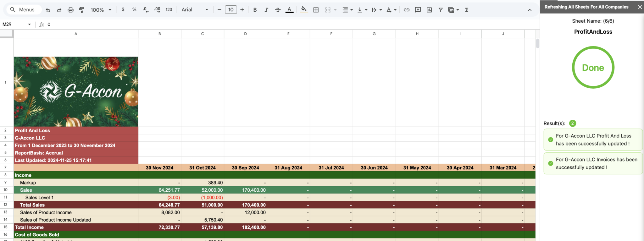Format as percent
The width and height of the screenshot is (644, 241).
[x=134, y=10]
